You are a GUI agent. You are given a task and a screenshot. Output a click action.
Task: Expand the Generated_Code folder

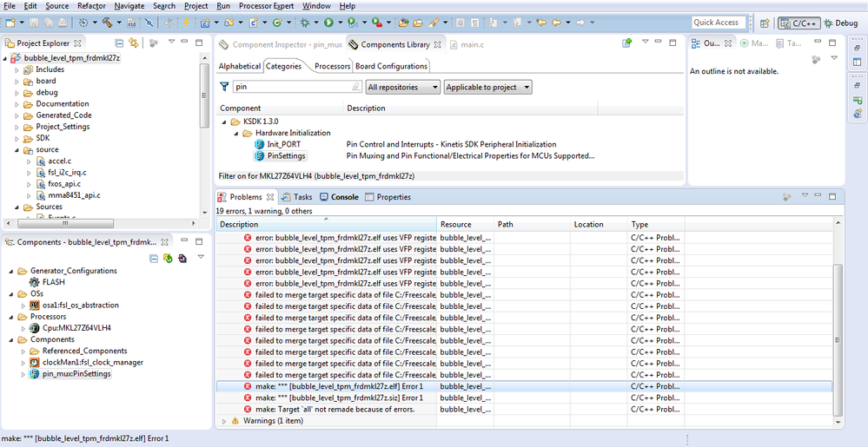coord(17,115)
